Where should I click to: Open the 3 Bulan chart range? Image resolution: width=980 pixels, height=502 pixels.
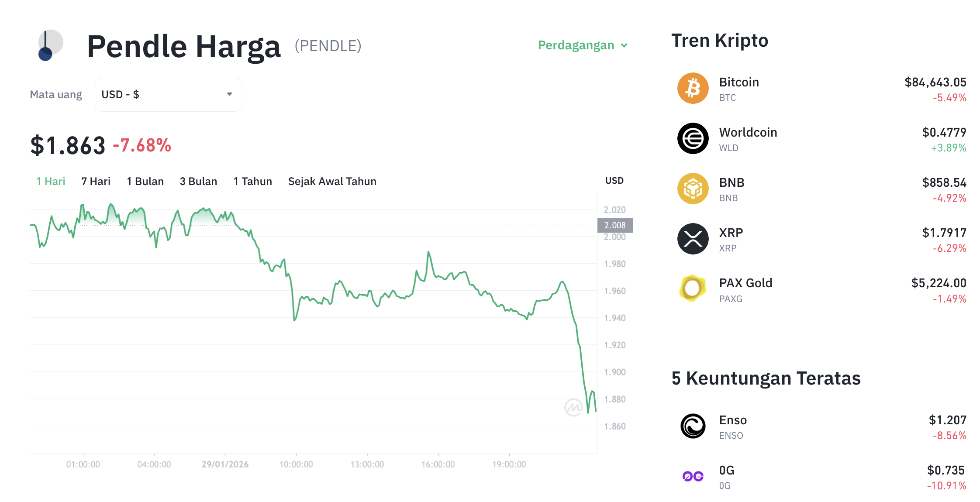pos(199,181)
